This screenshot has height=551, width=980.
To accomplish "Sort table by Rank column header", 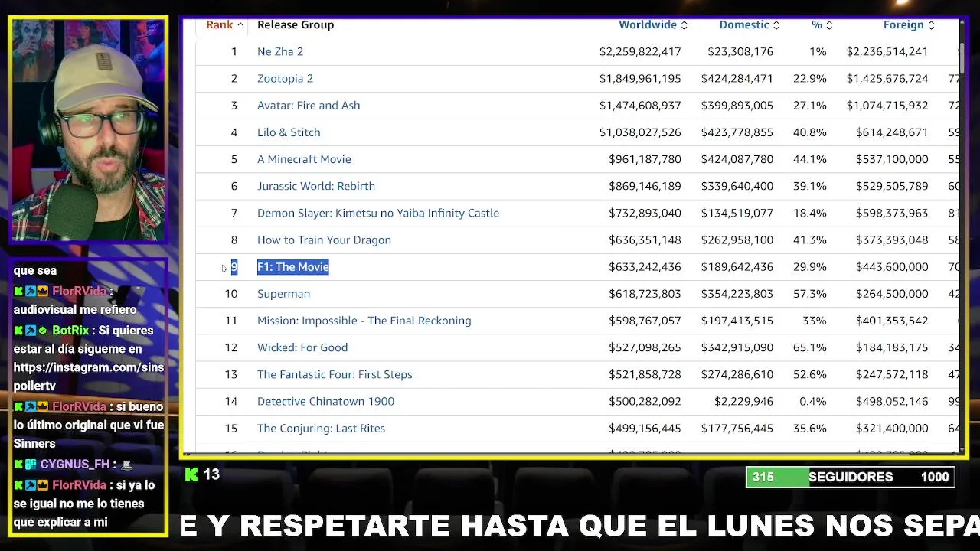I will 224,24.
